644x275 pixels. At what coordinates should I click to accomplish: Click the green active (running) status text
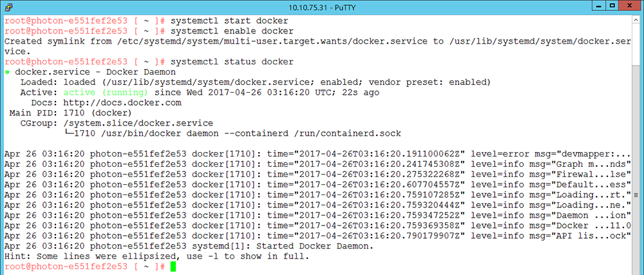(106, 93)
